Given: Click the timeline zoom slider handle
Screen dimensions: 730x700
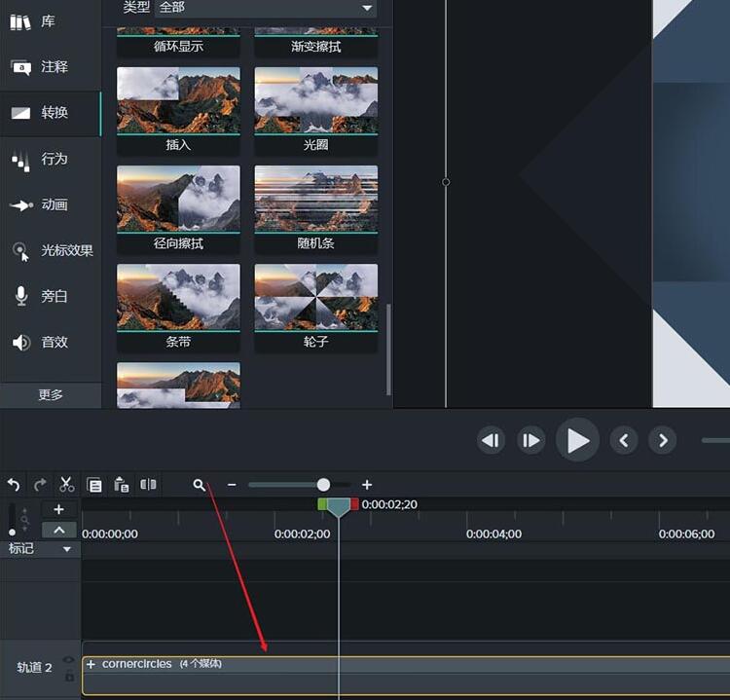Looking at the screenshot, I should click(x=323, y=485).
